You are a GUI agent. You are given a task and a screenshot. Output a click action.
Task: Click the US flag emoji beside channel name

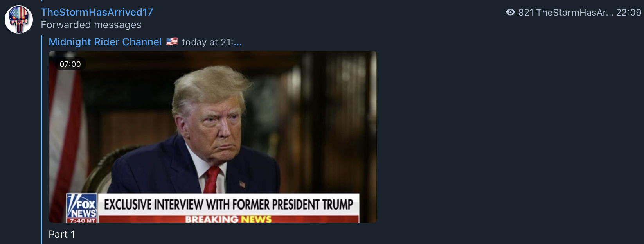tap(172, 41)
